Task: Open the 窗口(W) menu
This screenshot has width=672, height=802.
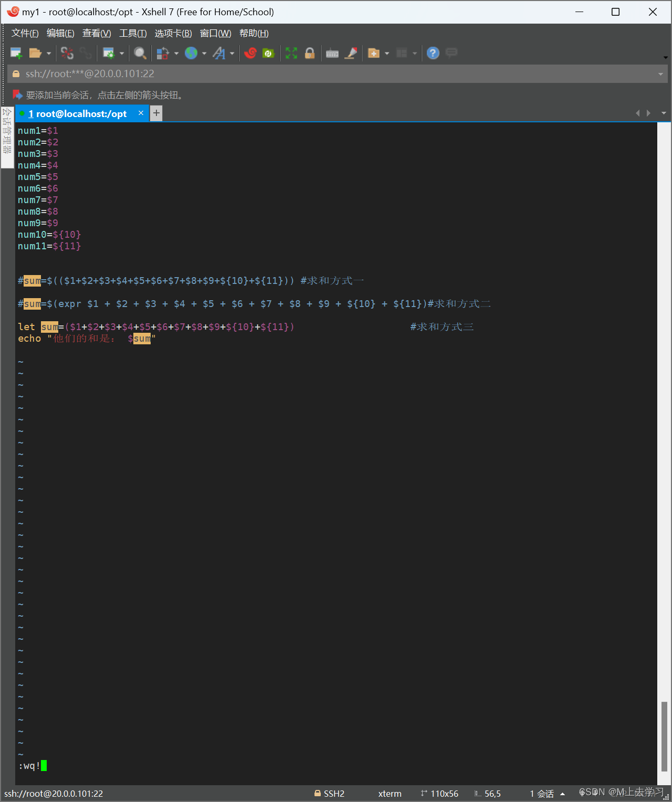Action: [x=215, y=33]
